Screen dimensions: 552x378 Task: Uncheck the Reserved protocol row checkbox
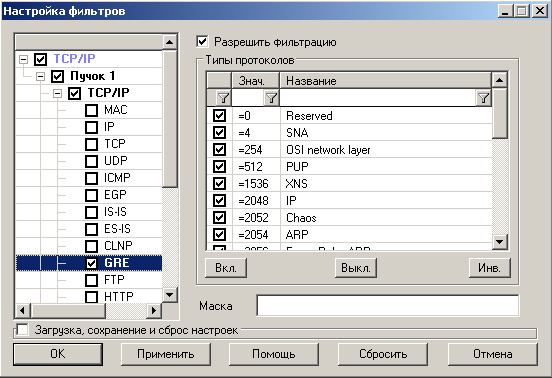click(219, 115)
